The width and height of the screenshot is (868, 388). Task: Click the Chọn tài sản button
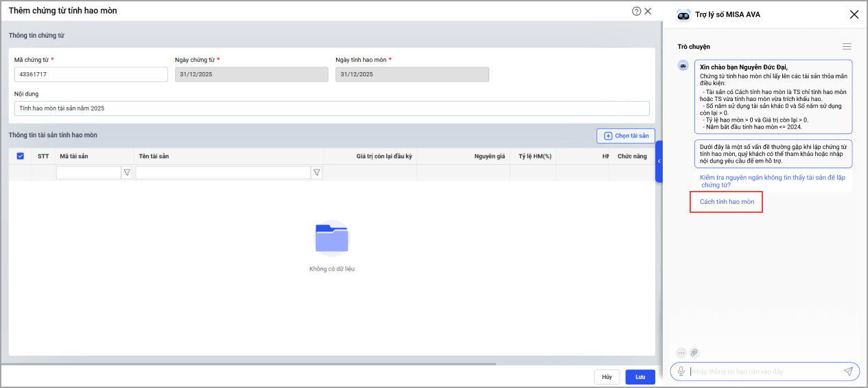[x=626, y=136]
